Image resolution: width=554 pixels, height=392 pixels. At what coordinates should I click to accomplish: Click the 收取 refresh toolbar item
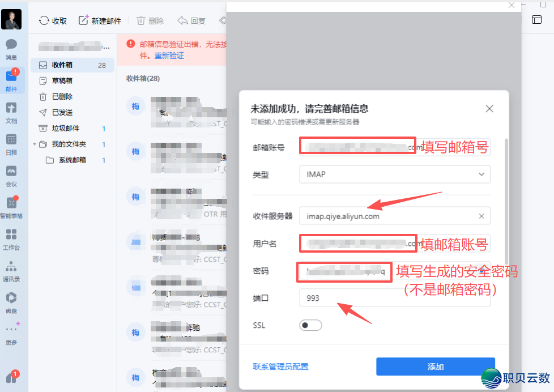[52, 20]
